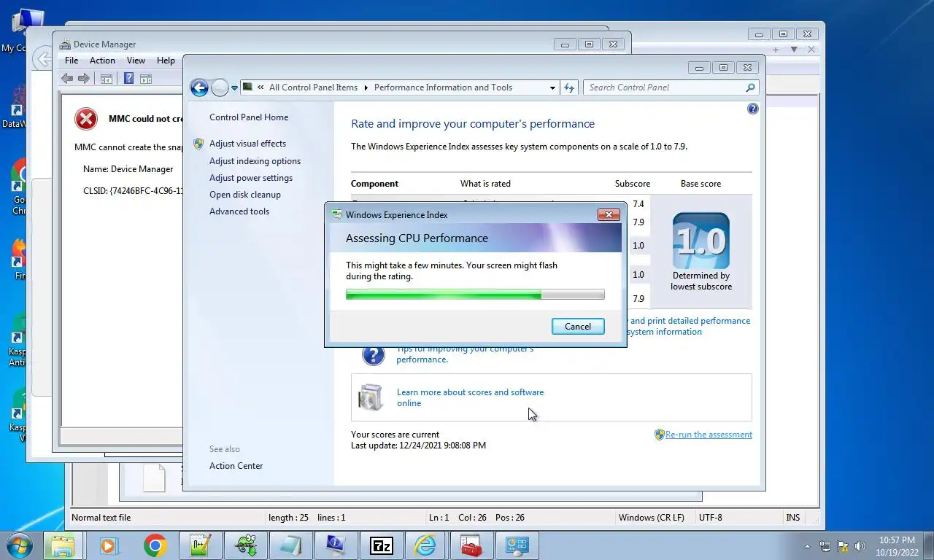This screenshot has width=934, height=560.
Task: Show hidden system tray icons
Action: click(x=807, y=545)
